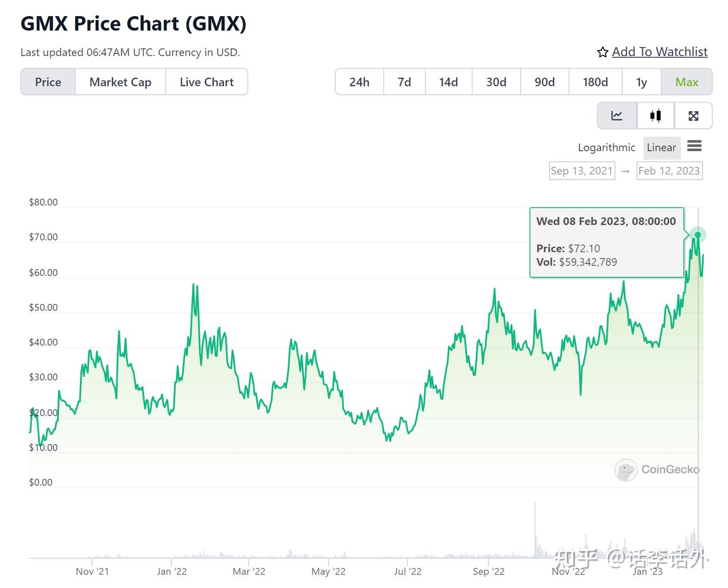Select the Max time range button
This screenshot has height=588, width=728.
pyautogui.click(x=687, y=81)
